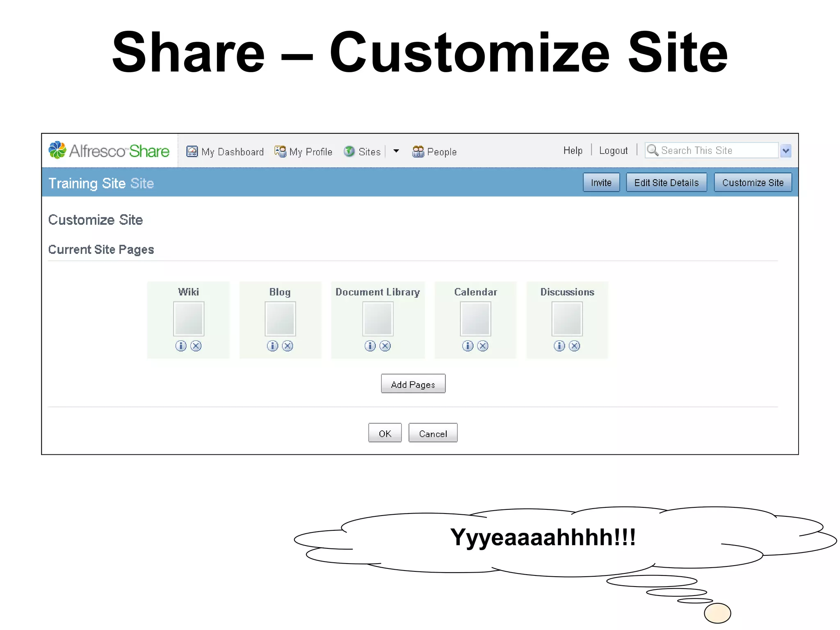Viewport: 840px width, 630px height.
Task: Open Edit Site Details
Action: [x=666, y=183]
